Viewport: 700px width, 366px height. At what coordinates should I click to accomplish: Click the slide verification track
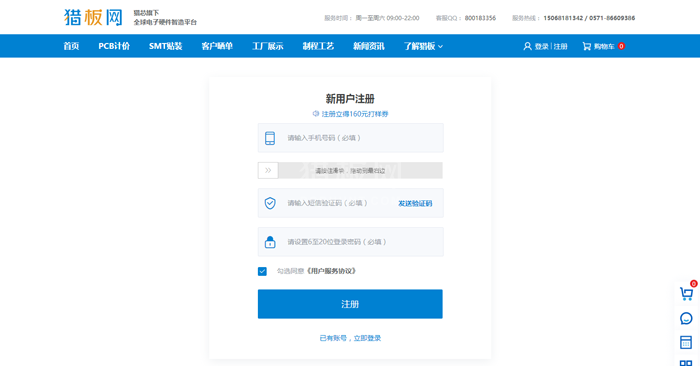350,170
